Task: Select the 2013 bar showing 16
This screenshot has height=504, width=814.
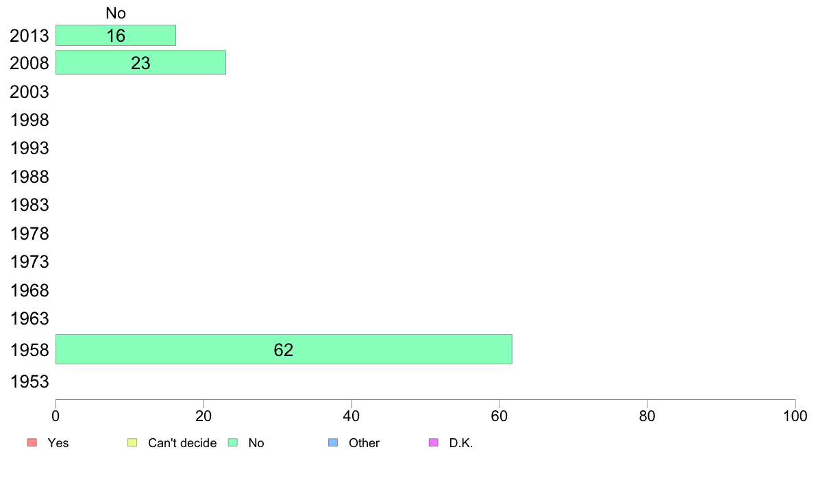Action: [116, 36]
